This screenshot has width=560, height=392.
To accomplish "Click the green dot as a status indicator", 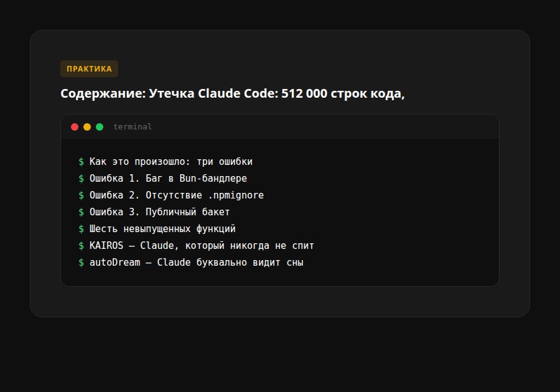I will (x=100, y=126).
